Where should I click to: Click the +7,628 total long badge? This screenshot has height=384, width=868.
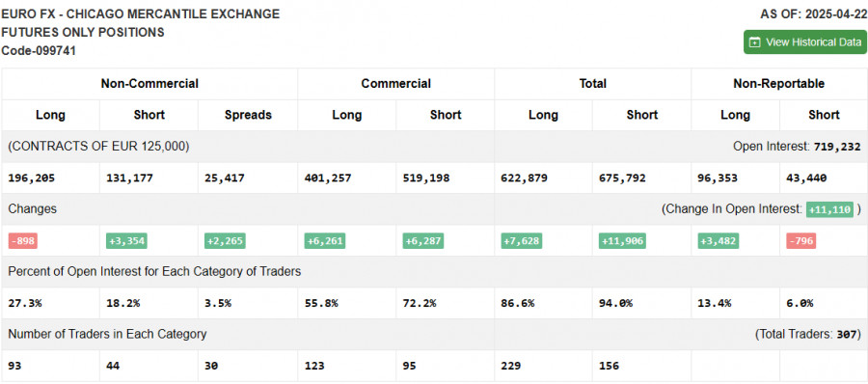point(522,241)
